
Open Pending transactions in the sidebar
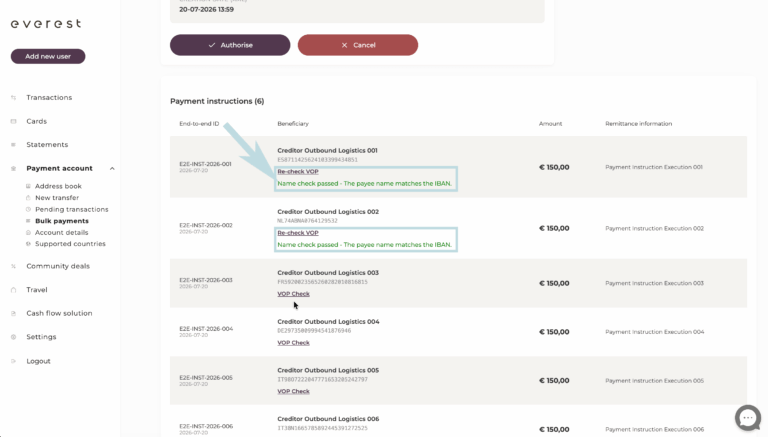click(72, 209)
